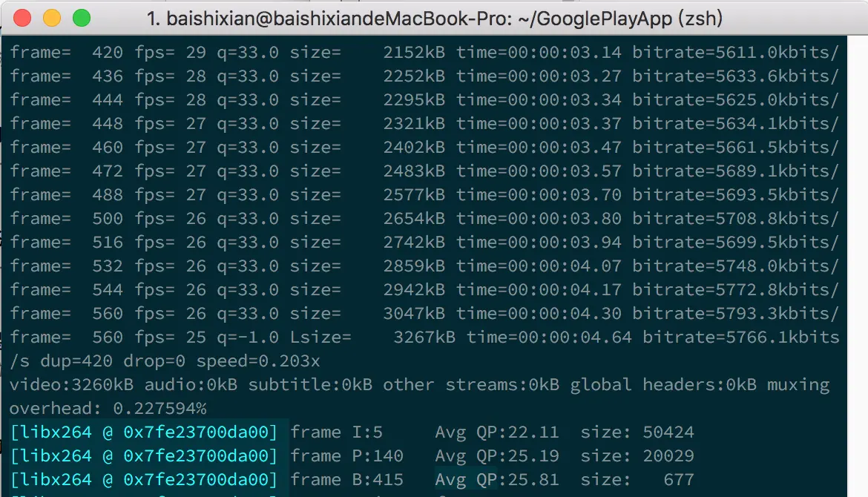Click the '3047kB' size value
Image resolution: width=868 pixels, height=497 pixels.
tap(413, 313)
